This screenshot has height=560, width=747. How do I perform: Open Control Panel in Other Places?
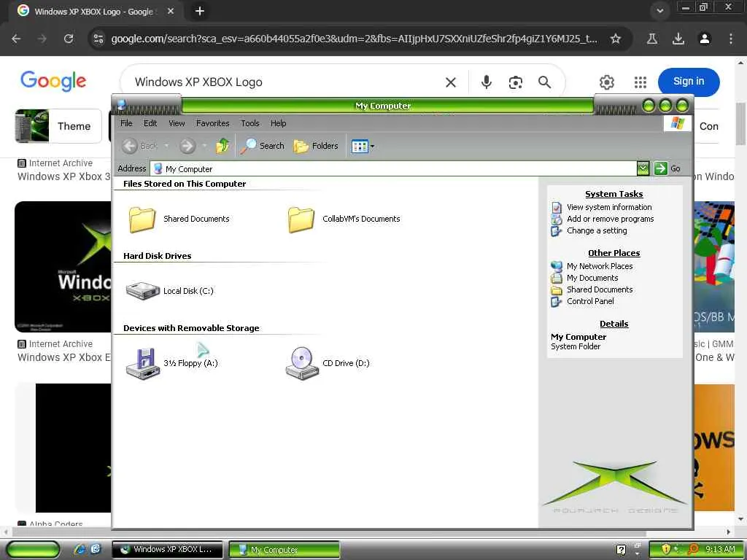590,301
